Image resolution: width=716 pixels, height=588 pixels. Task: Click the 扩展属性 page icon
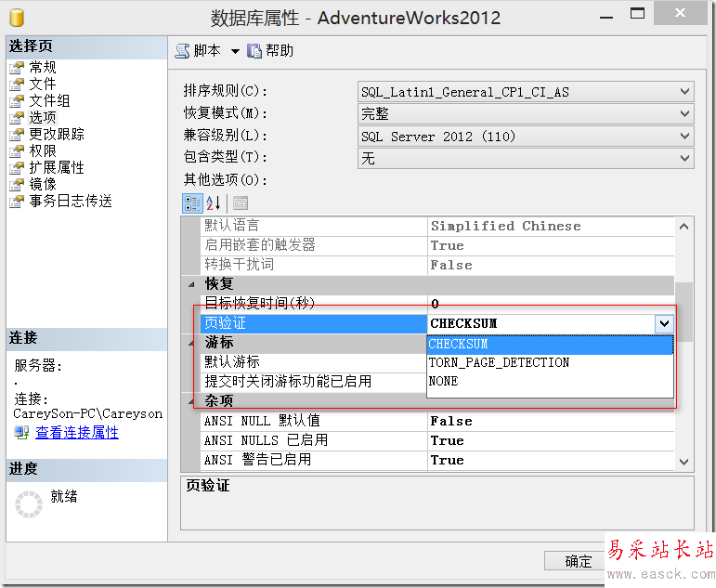(x=17, y=168)
